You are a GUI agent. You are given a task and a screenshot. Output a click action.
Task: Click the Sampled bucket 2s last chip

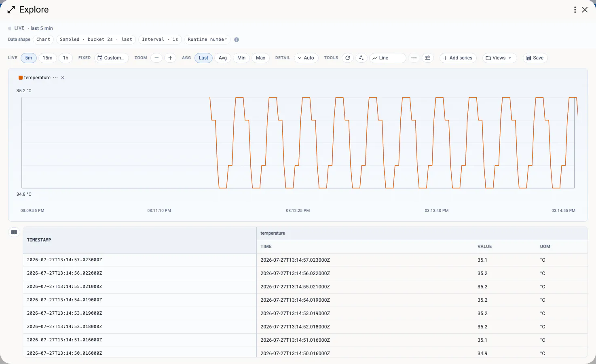96,40
